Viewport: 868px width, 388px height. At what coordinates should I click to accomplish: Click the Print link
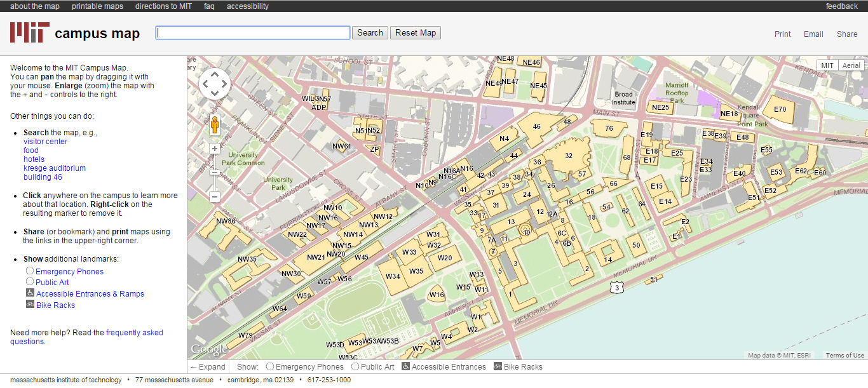coord(783,34)
